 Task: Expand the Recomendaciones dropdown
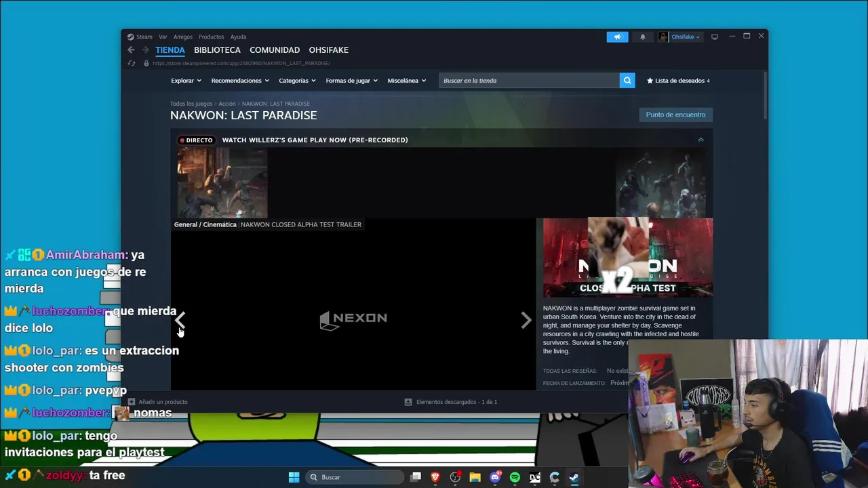tap(240, 81)
